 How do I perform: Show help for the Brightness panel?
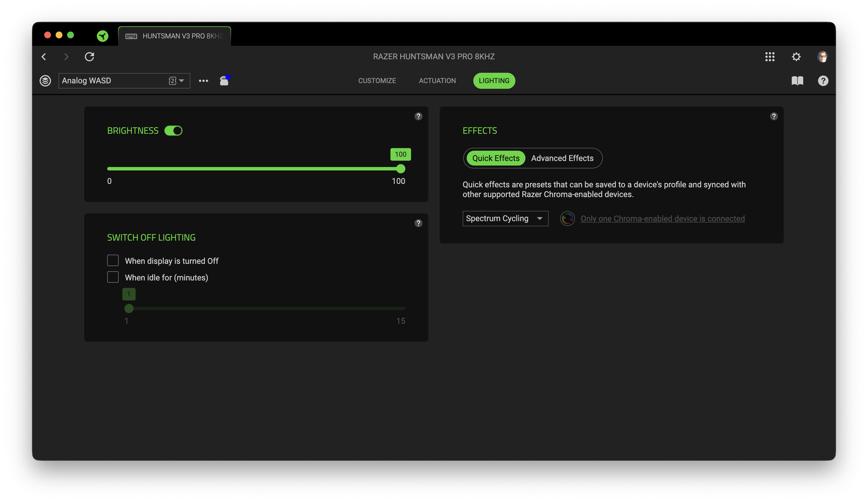click(x=418, y=117)
